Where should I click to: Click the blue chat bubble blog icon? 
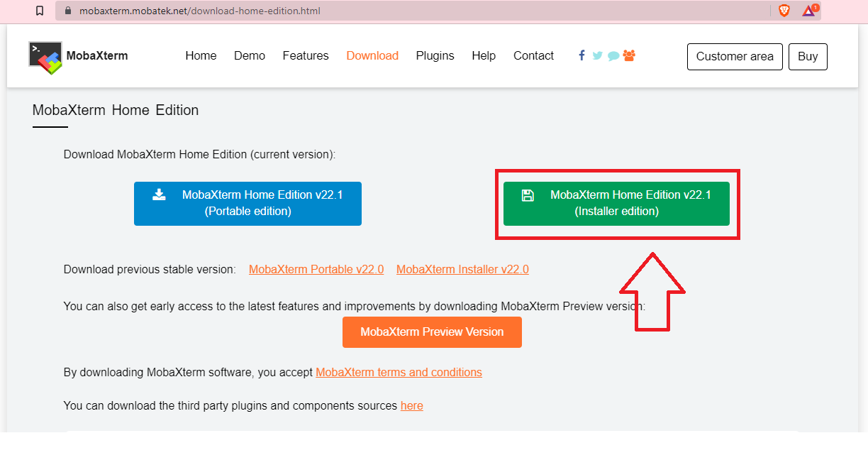(613, 55)
